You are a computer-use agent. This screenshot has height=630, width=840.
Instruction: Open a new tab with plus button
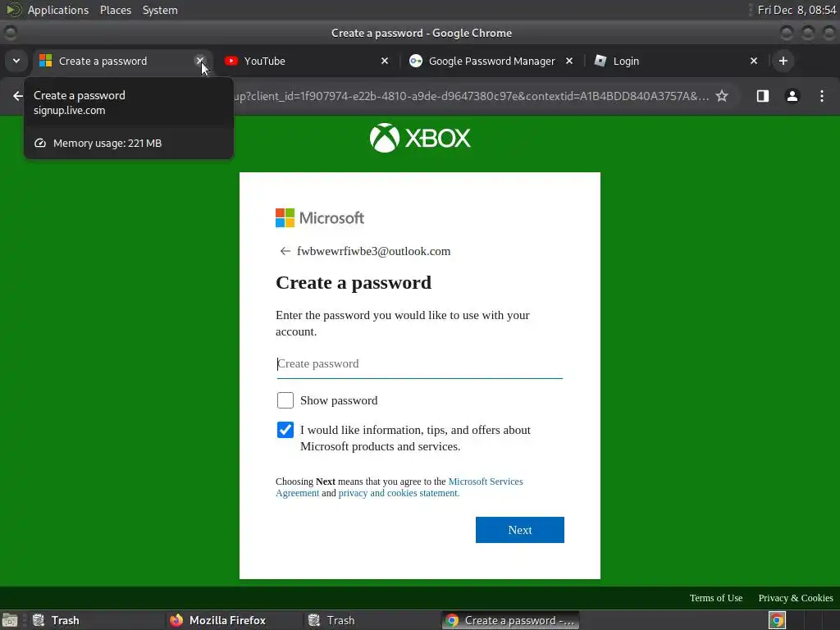pyautogui.click(x=783, y=61)
